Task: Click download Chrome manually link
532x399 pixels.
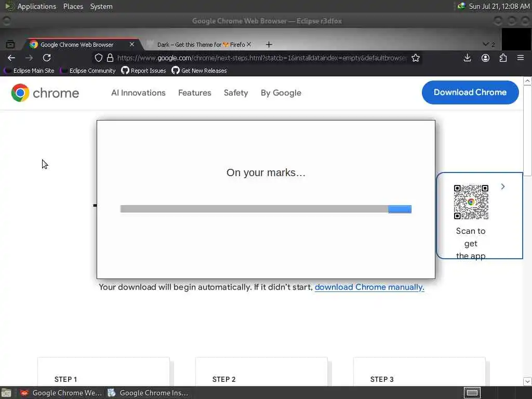Action: click(369, 287)
